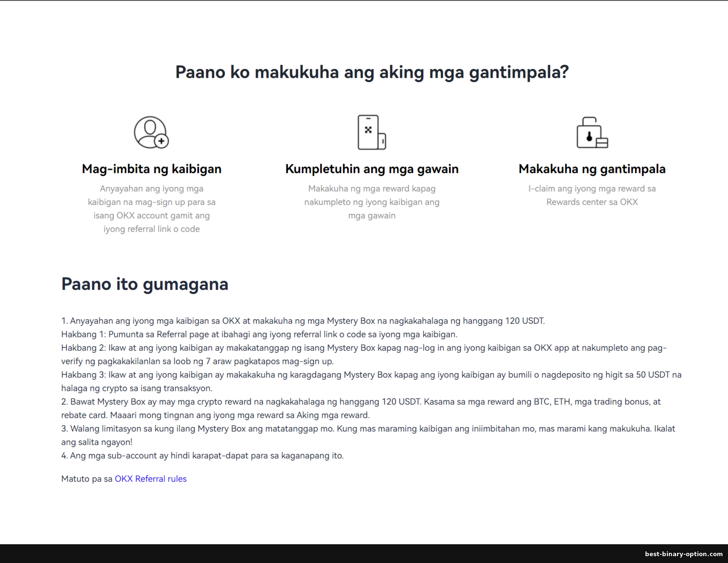The height and width of the screenshot is (563, 728).
Task: Click the best-binary-option.com watermark
Action: 683,554
